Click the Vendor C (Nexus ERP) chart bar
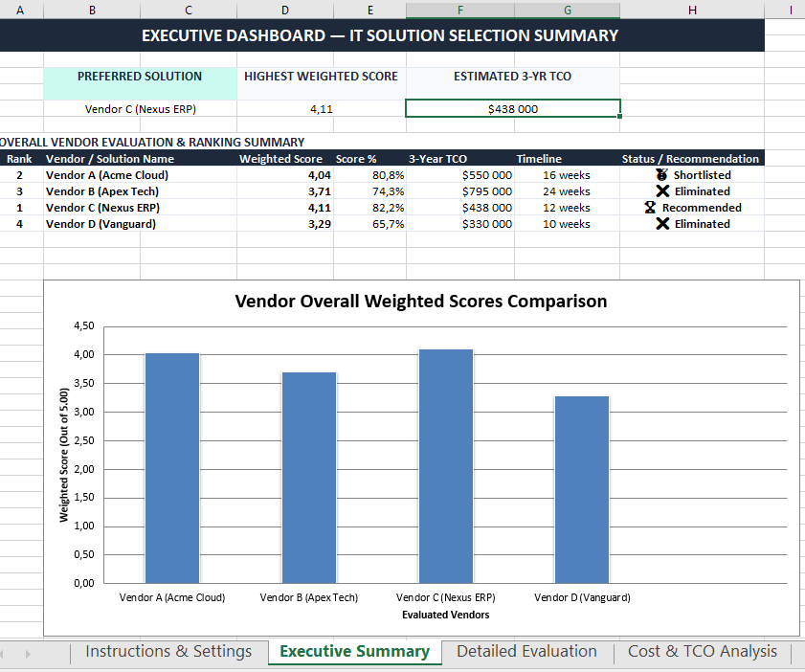 pyautogui.click(x=446, y=466)
